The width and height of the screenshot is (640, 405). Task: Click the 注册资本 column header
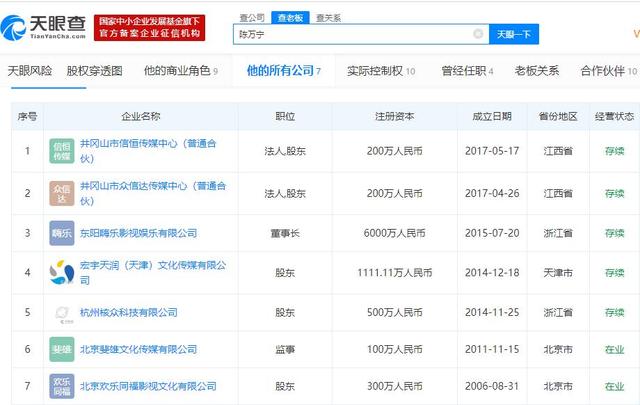(x=395, y=116)
